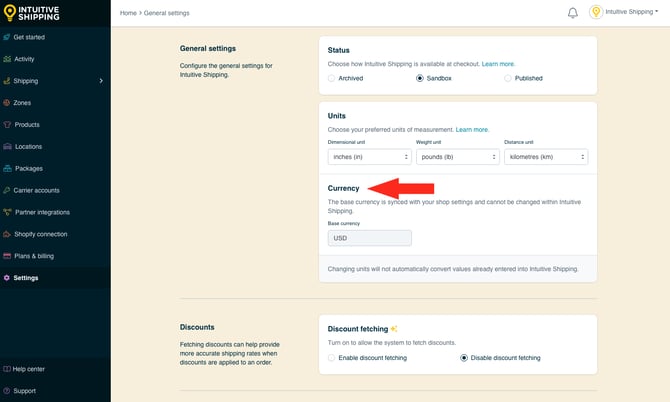Click the notification bell icon
The image size is (670, 402).
(573, 13)
